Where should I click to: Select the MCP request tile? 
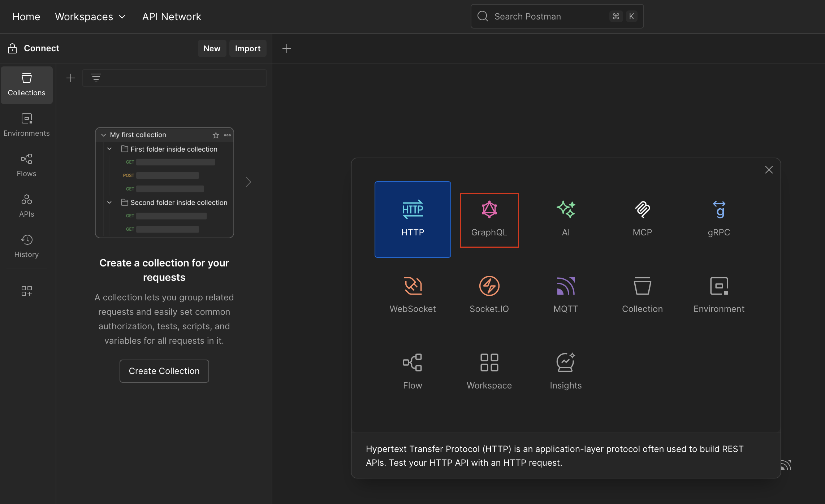(x=642, y=219)
